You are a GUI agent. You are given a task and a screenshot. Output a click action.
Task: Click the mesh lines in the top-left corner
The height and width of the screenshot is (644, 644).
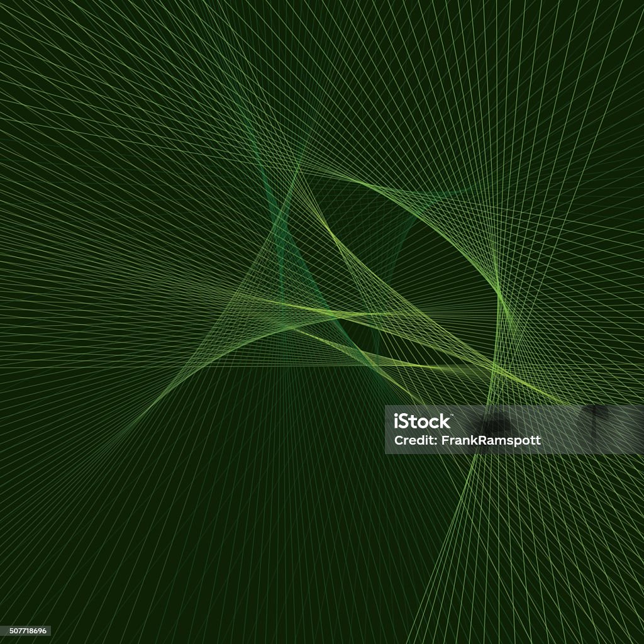(x=62, y=62)
